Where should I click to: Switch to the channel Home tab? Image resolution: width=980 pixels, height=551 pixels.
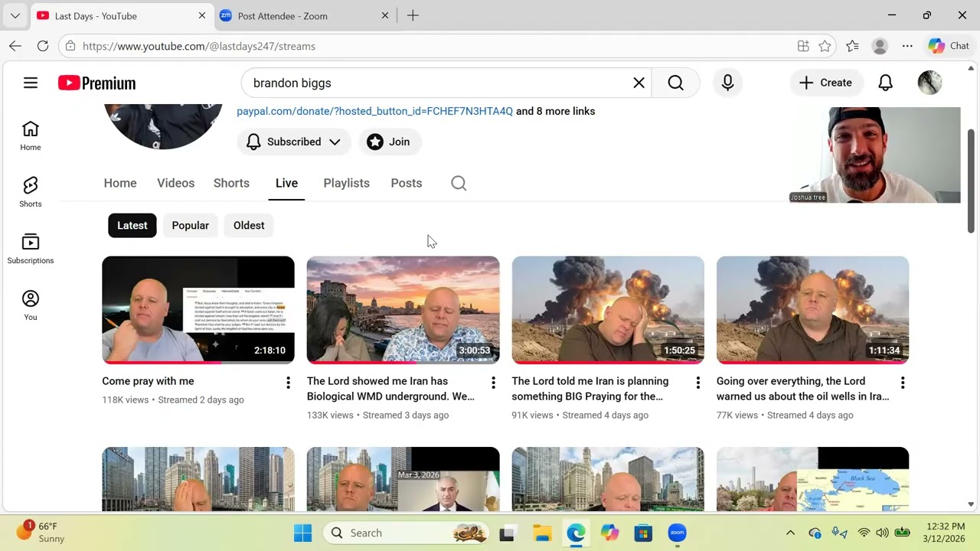120,183
